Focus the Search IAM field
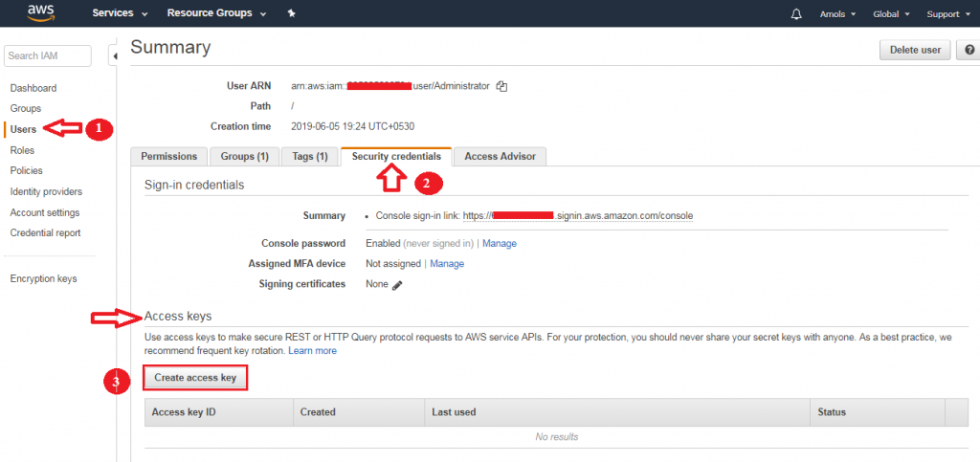Image resolution: width=980 pixels, height=462 pixels. point(48,55)
